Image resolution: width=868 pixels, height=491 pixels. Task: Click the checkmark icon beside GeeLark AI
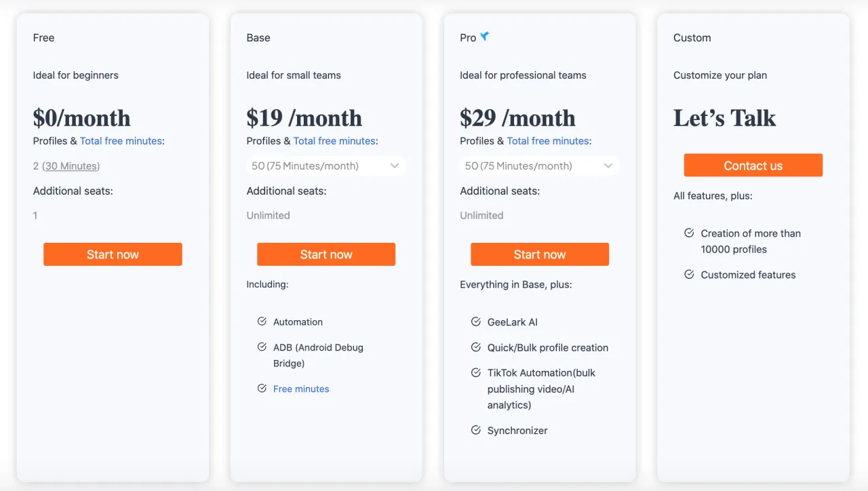(475, 321)
